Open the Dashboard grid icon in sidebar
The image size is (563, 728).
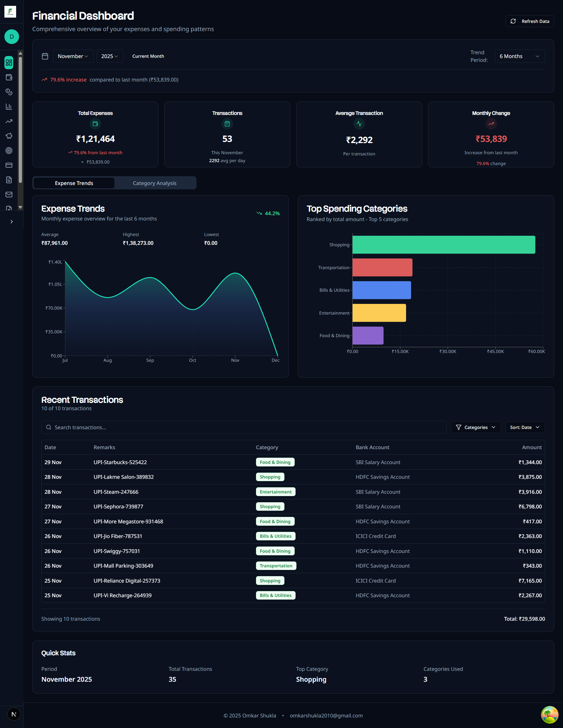[x=9, y=63]
